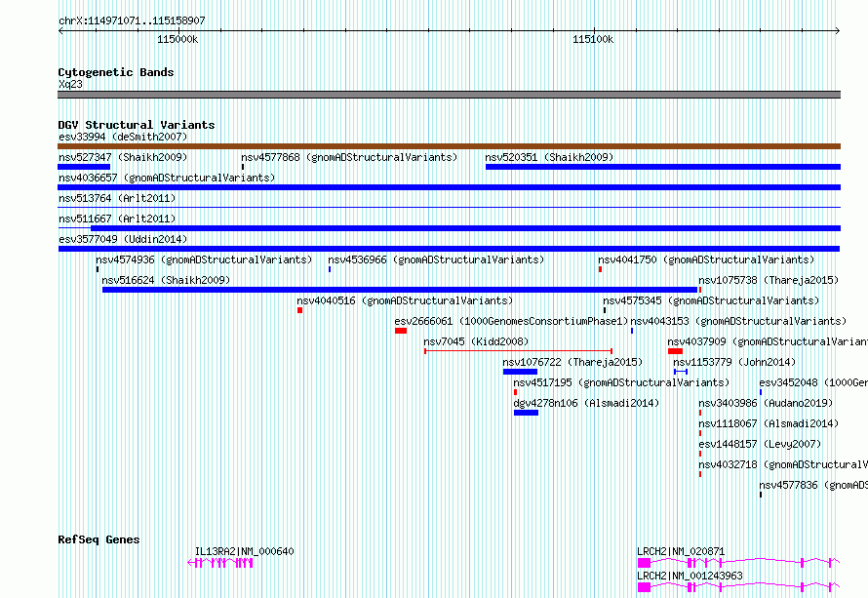Select nsv513764 (Arlt2011) label
868x598 pixels.
tap(117, 198)
